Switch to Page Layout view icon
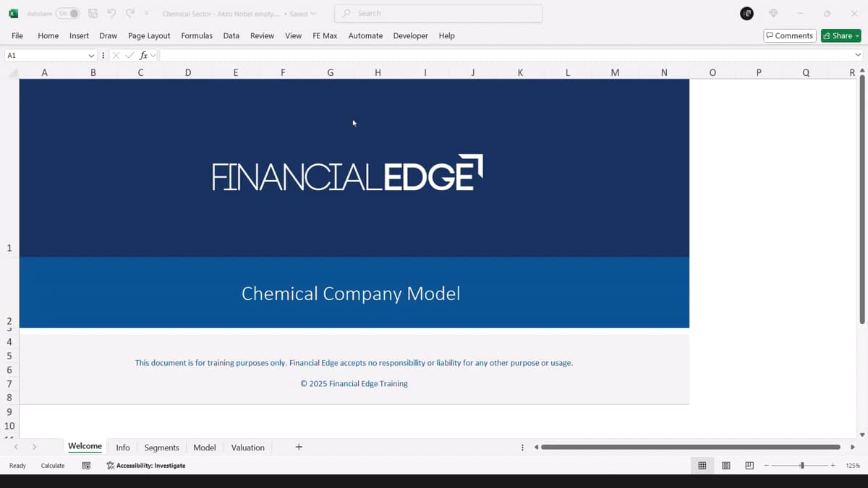The height and width of the screenshot is (488, 868). 726,466
